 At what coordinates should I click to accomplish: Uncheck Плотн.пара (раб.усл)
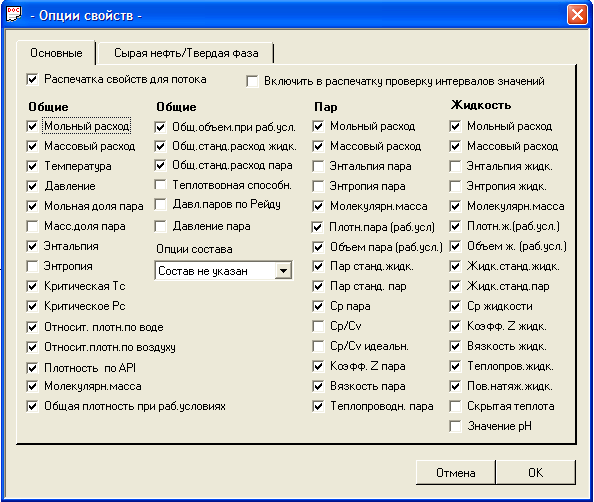click(317, 227)
